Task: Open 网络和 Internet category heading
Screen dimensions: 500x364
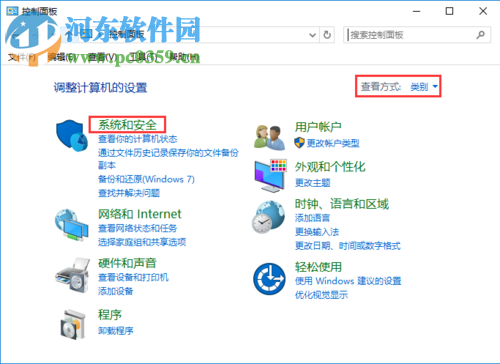Action: click(x=140, y=214)
